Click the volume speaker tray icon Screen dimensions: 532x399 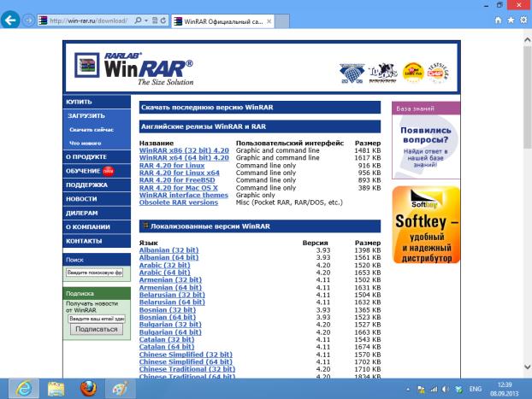coord(446,390)
